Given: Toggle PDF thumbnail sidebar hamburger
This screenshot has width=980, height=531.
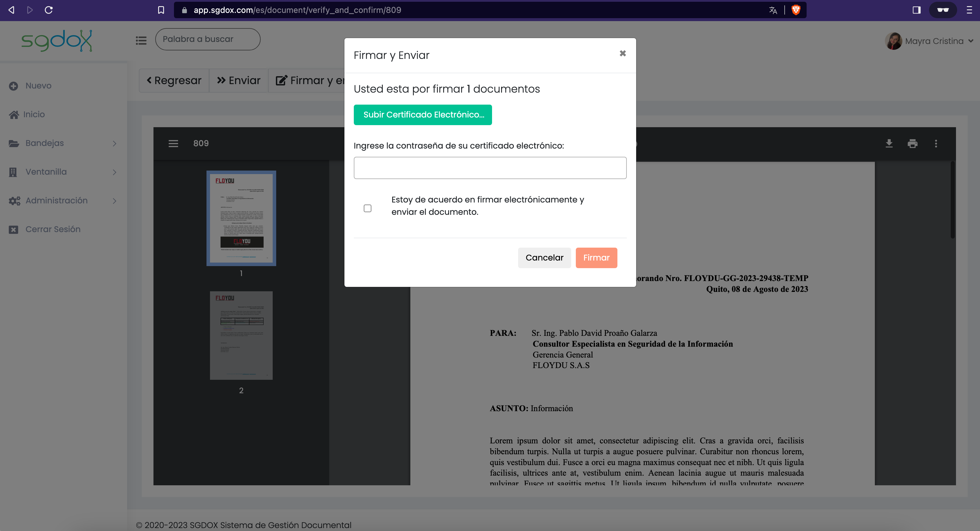Looking at the screenshot, I should (x=173, y=144).
